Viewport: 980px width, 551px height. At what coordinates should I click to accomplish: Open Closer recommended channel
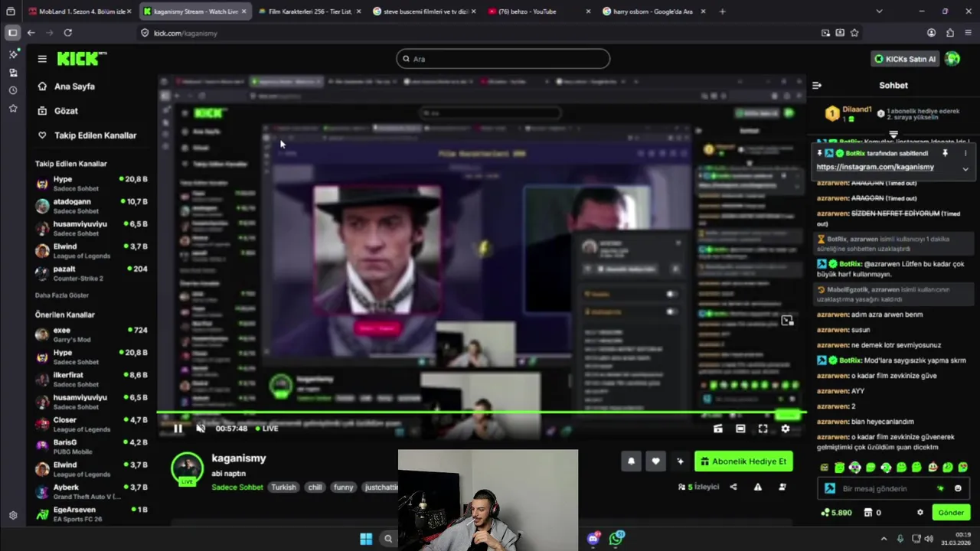(x=91, y=424)
